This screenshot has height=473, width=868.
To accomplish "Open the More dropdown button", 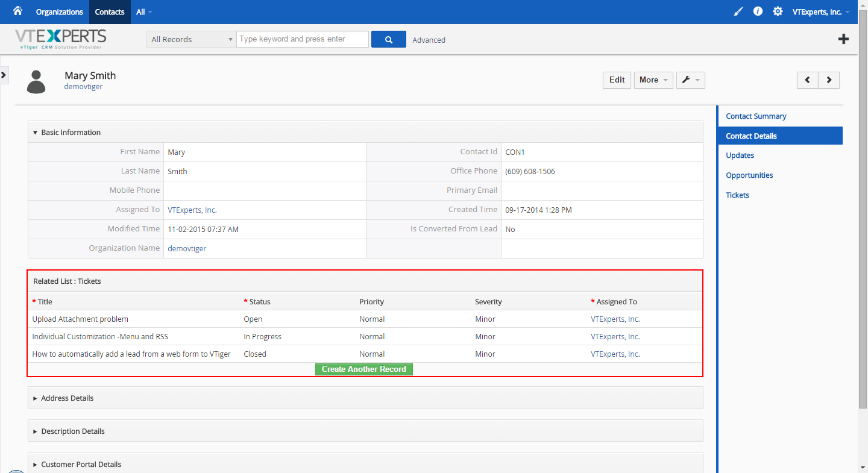I will pos(653,80).
